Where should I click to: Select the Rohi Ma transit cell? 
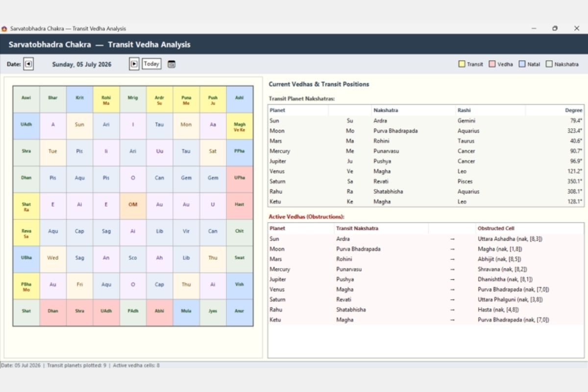click(106, 100)
